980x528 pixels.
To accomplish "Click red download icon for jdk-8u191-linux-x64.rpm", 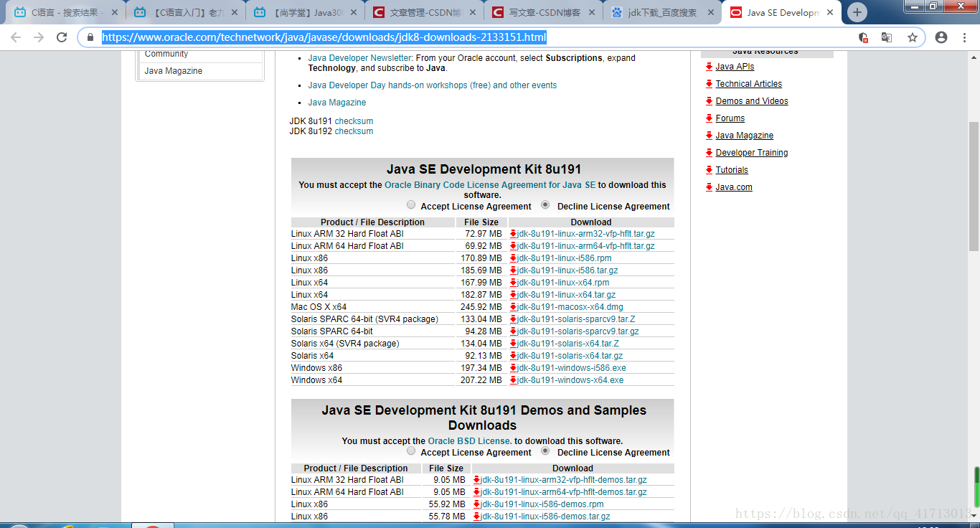I will click(514, 283).
